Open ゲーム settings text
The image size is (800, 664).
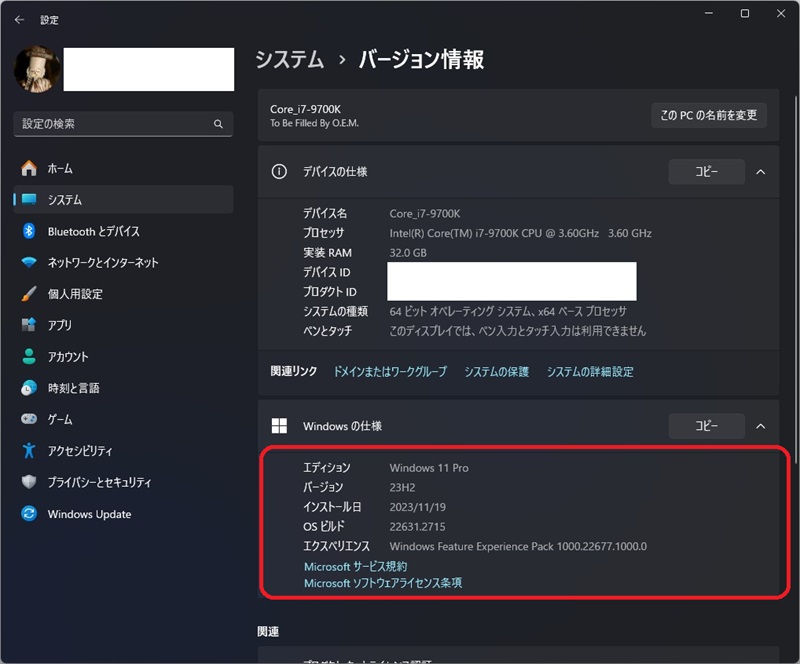coord(60,420)
